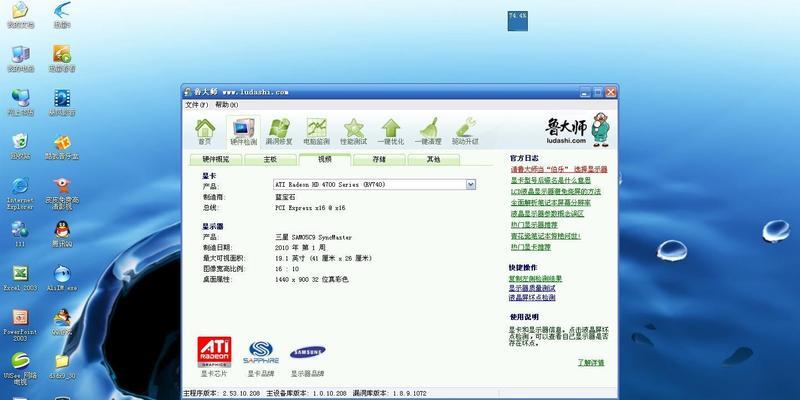The height and width of the screenshot is (400, 800).
Task: Click the 鲁大师 ludashi.com logo
Action: pyautogui.click(x=578, y=130)
